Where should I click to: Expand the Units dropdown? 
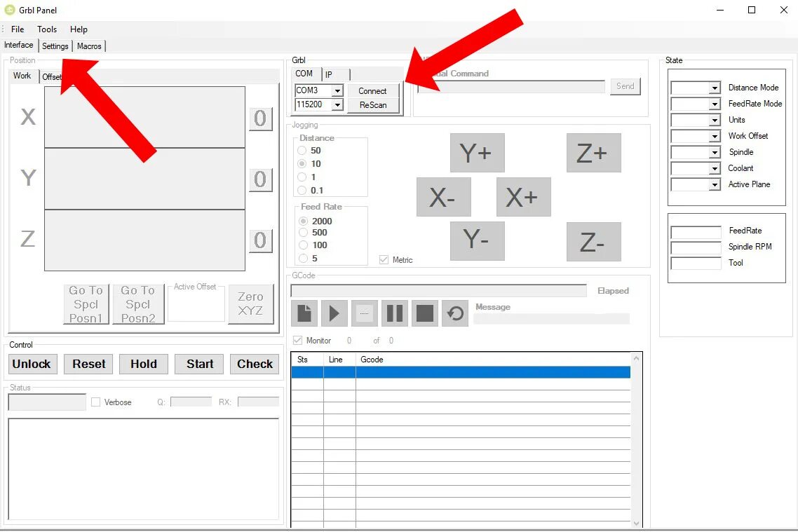[715, 121]
